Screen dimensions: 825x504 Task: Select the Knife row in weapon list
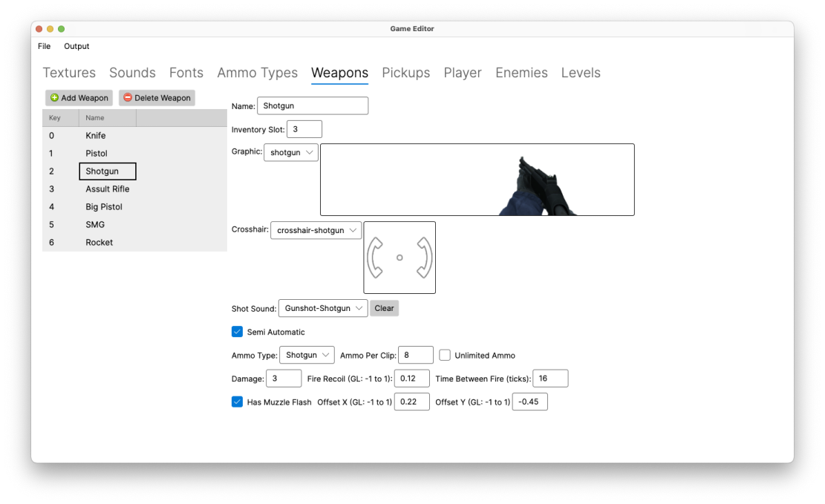coord(134,136)
